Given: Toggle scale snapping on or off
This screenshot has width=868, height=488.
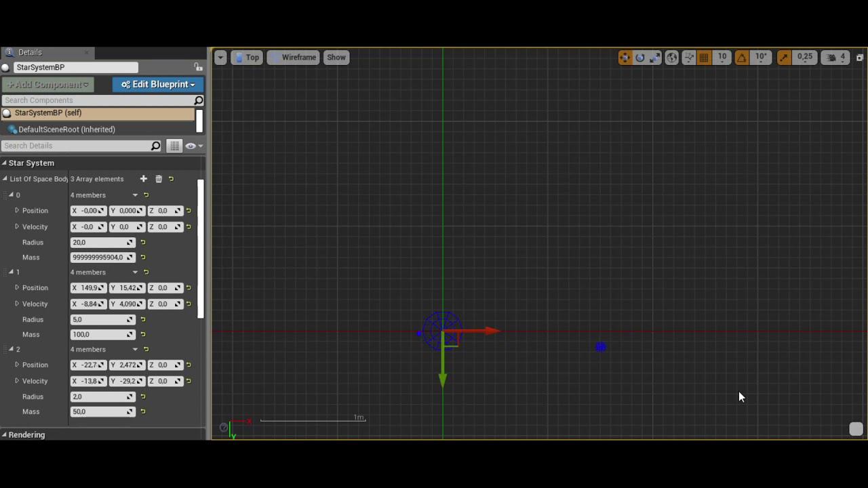Looking at the screenshot, I should [784, 58].
